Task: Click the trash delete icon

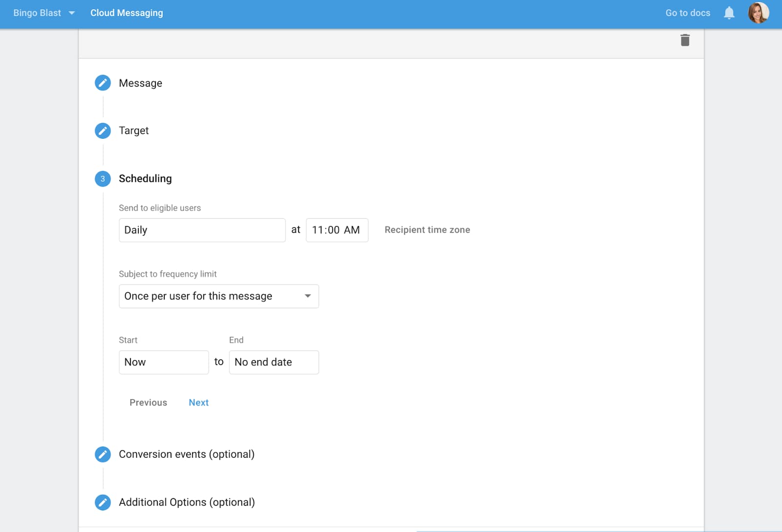Action: pyautogui.click(x=685, y=40)
